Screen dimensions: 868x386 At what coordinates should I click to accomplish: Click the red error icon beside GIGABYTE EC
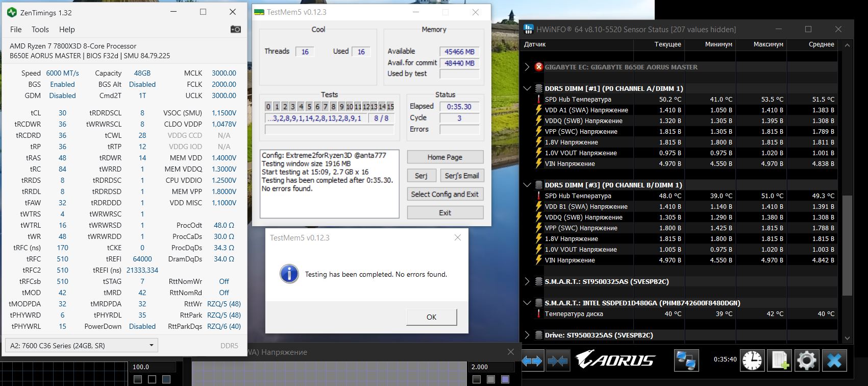pos(538,67)
